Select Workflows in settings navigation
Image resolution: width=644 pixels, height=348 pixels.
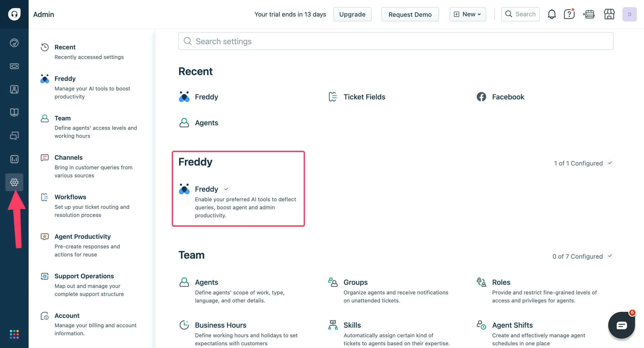tap(89, 206)
